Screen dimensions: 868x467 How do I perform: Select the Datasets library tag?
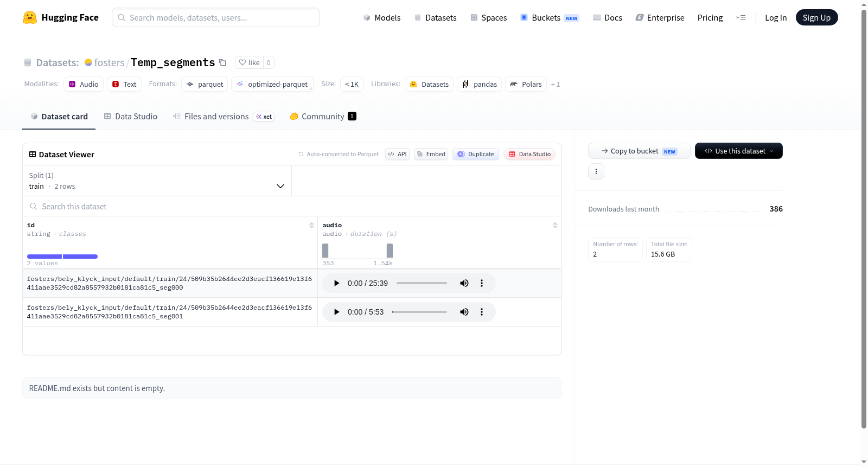tap(429, 84)
